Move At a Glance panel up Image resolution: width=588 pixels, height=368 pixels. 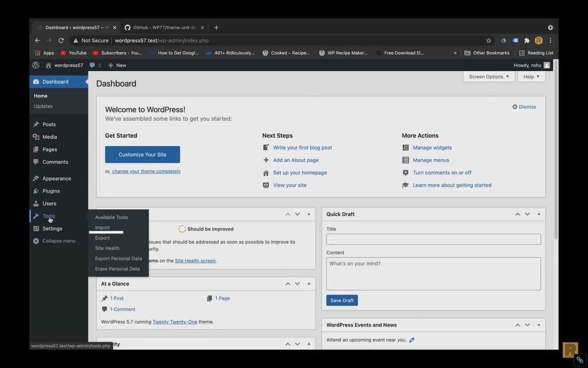tap(288, 284)
